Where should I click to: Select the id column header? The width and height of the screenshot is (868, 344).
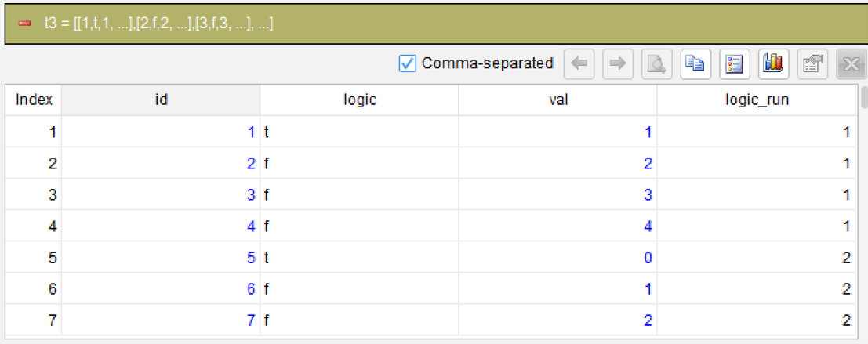click(x=161, y=100)
